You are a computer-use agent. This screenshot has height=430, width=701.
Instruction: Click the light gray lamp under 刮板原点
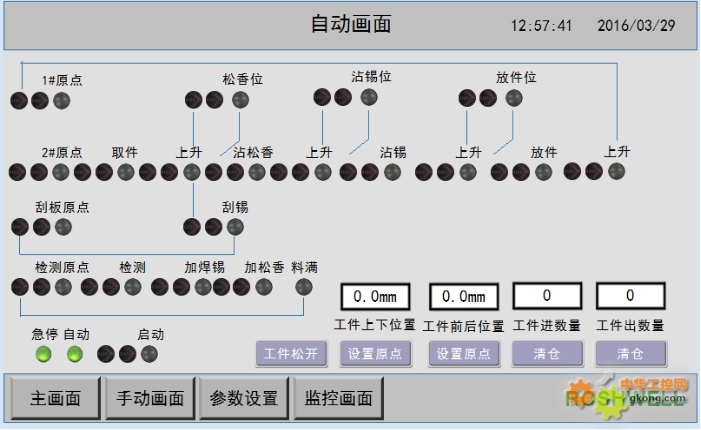[63, 227]
